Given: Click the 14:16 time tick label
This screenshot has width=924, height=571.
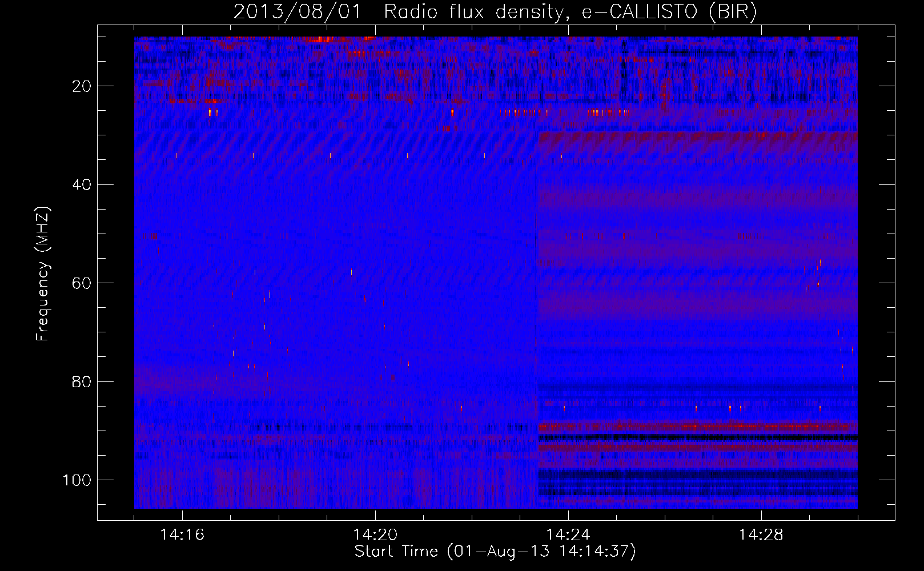Looking at the screenshot, I should [x=182, y=535].
